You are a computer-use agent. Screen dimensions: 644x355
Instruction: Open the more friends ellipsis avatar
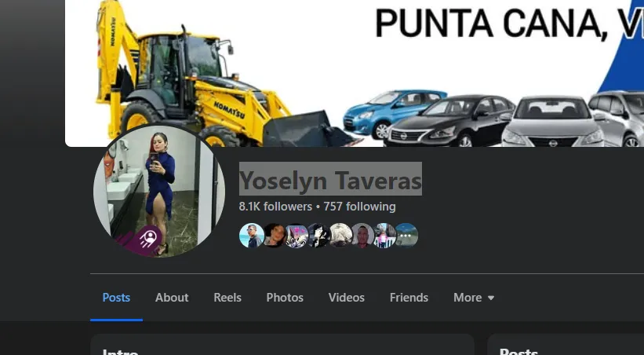coord(406,236)
